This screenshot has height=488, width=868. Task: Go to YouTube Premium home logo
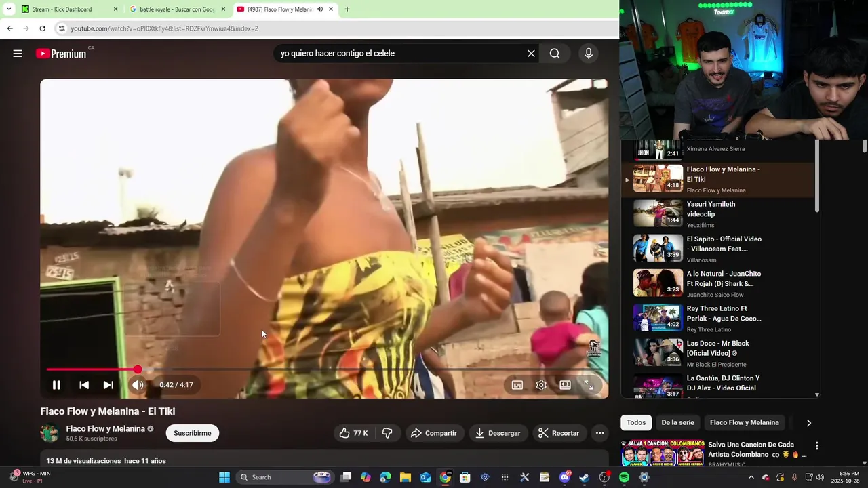point(62,54)
